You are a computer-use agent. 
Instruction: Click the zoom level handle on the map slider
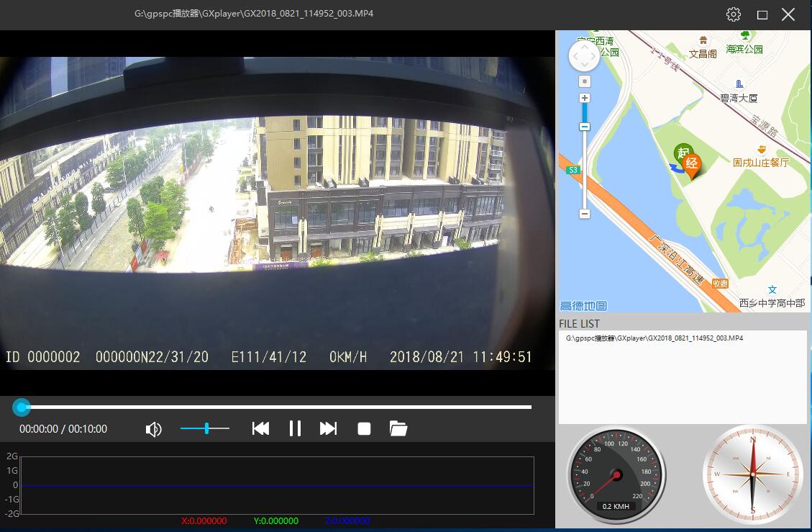coord(585,127)
